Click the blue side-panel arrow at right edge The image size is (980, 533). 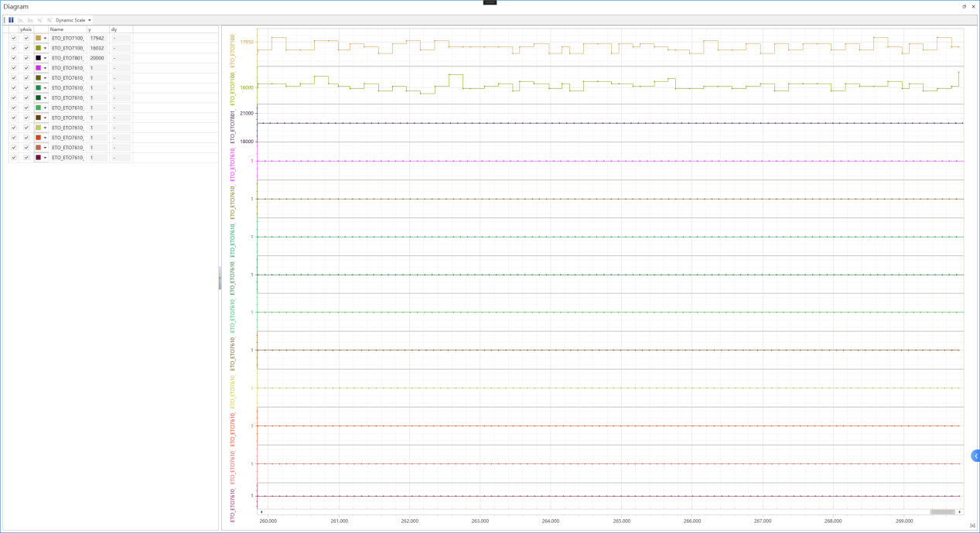point(975,456)
